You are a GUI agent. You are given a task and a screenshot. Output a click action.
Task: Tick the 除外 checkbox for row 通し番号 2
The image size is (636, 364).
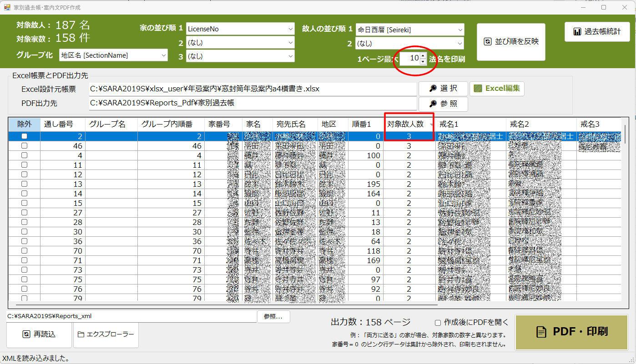point(24,136)
